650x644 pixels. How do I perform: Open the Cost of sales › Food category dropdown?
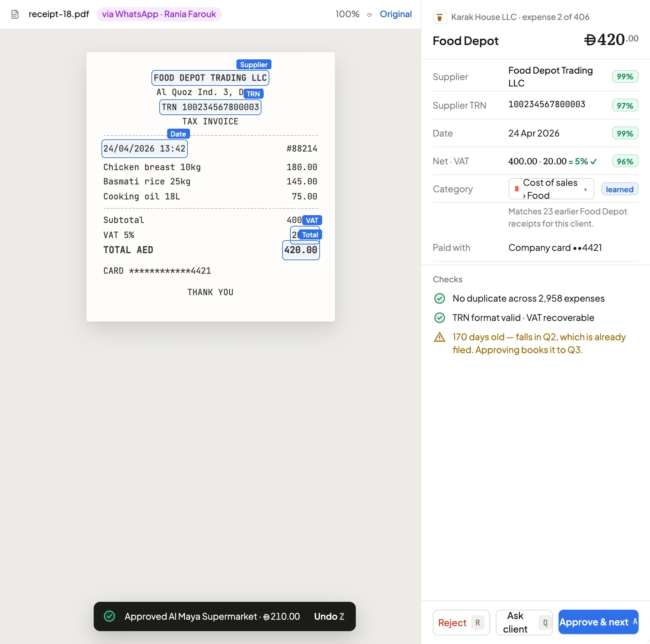(x=551, y=189)
